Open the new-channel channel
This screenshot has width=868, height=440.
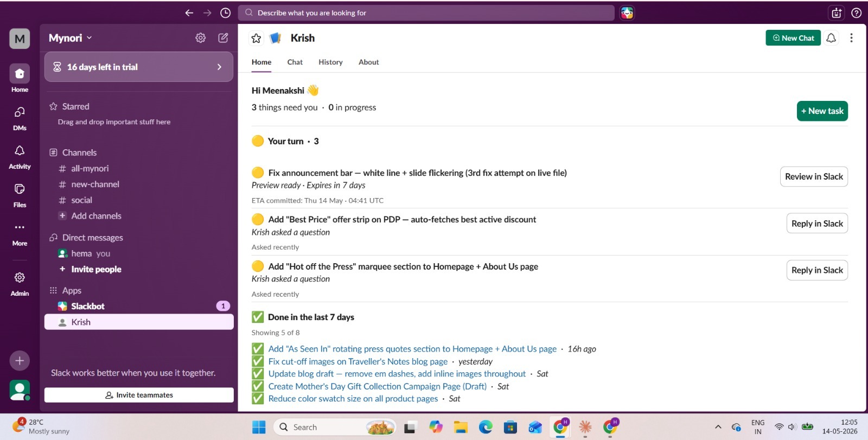click(139, 184)
